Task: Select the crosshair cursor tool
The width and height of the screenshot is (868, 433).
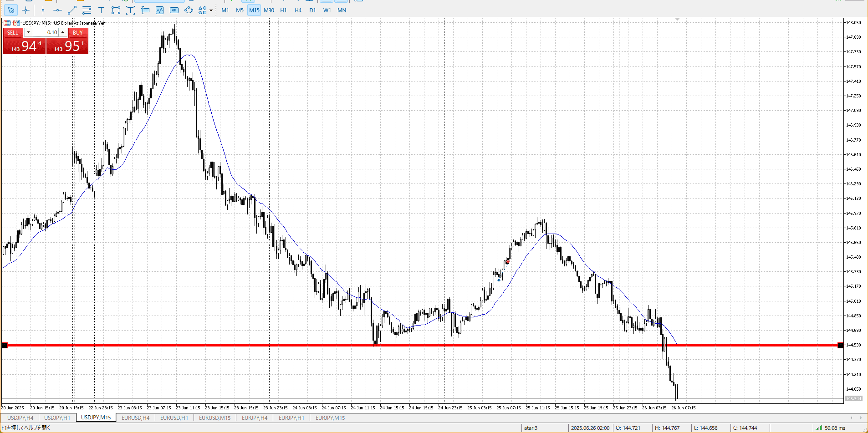Action: [x=26, y=10]
